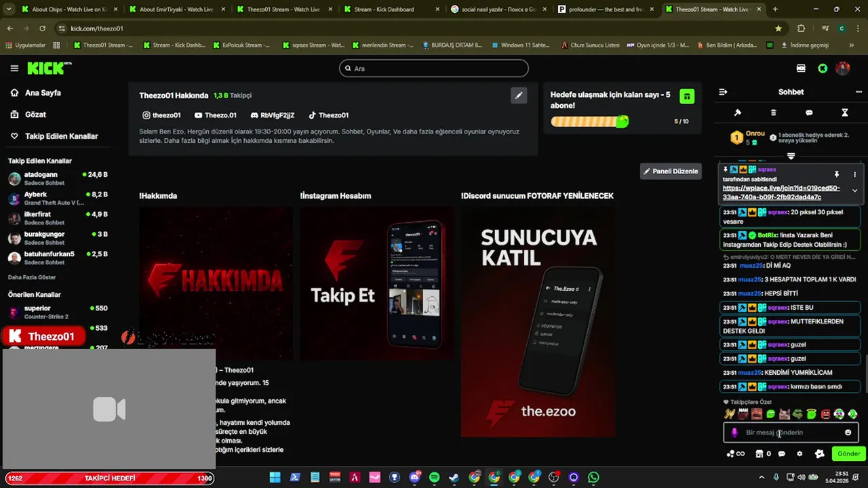This screenshot has height=488, width=868.
Task: Select the pop cat emote
Action: [x=785, y=414]
